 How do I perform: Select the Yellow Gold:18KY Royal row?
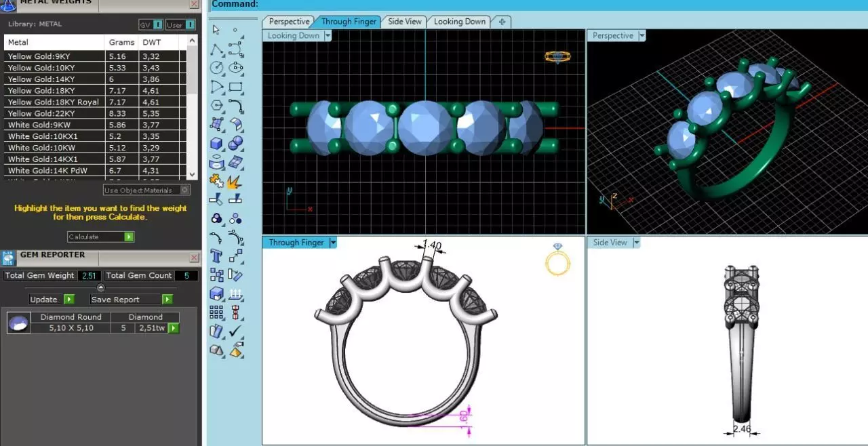(96, 102)
